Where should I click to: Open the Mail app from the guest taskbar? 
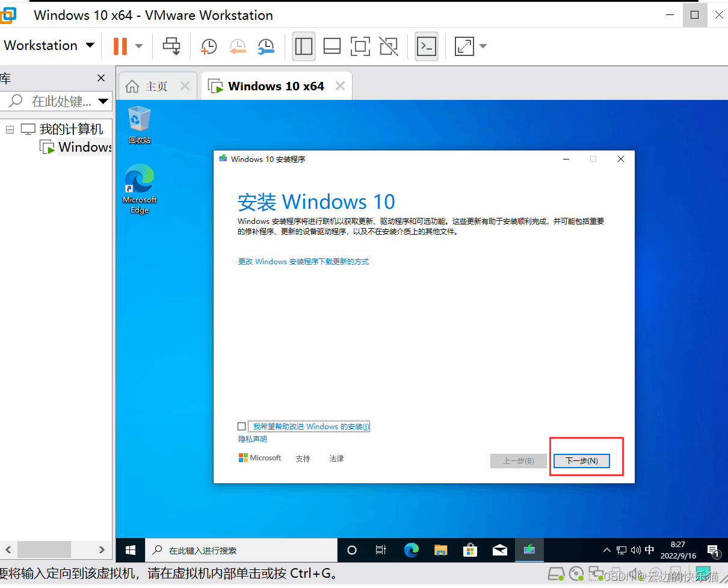[x=500, y=550]
